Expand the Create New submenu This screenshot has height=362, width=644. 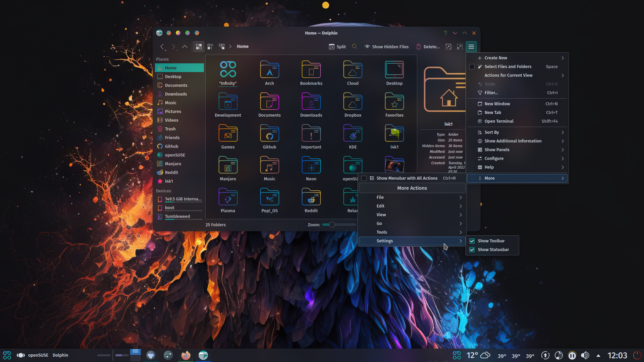[517, 58]
